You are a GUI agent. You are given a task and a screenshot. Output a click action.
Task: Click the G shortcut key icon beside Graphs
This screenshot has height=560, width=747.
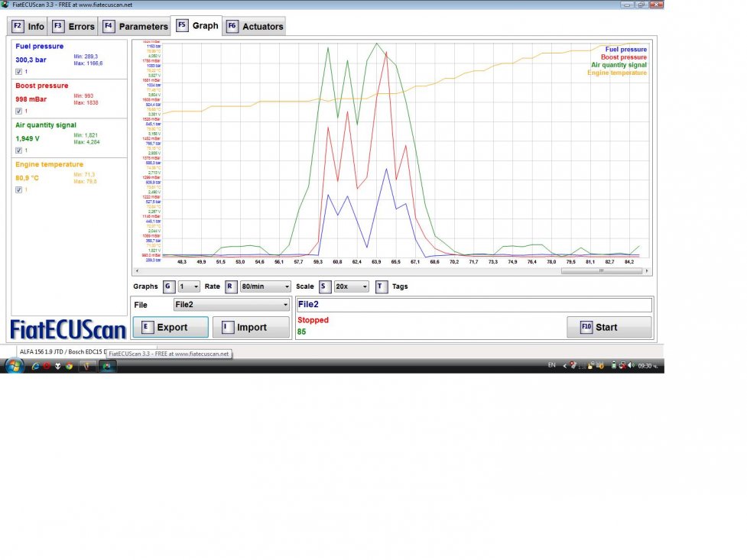(x=168, y=286)
